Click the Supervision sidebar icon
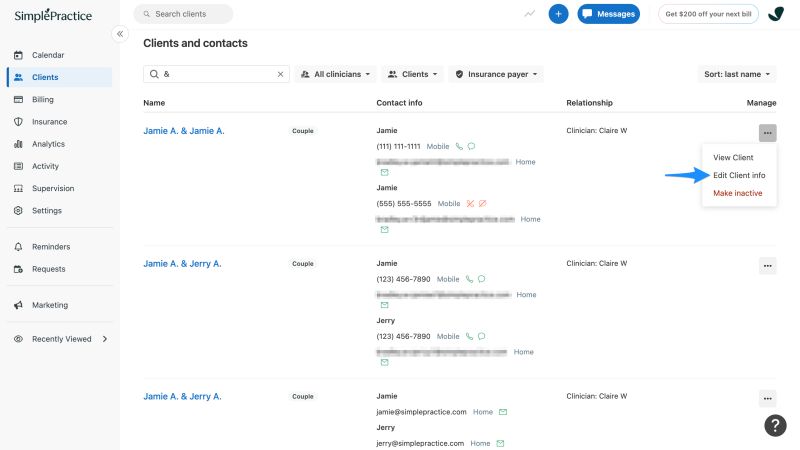 (18, 188)
